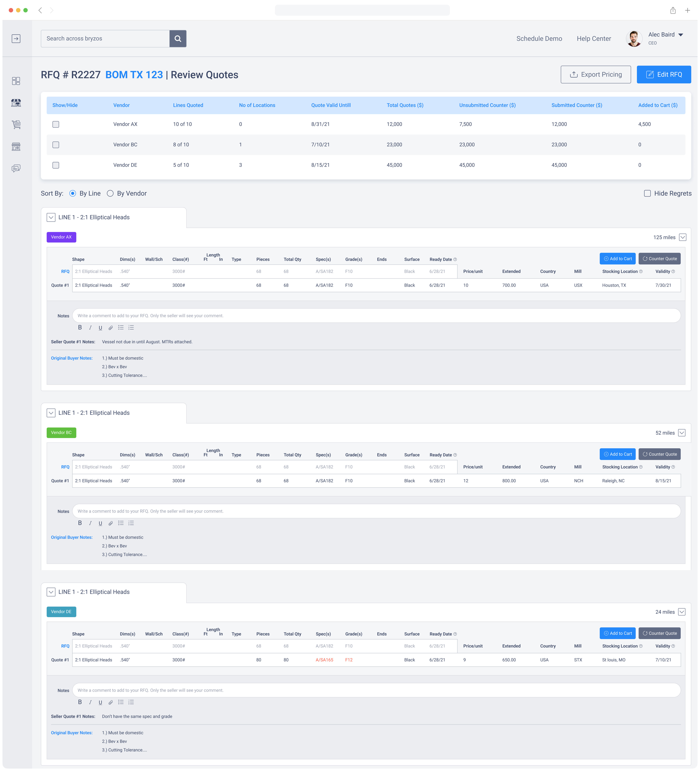Click the browser share icon
Viewport: 700px width, 771px height.
[673, 10]
